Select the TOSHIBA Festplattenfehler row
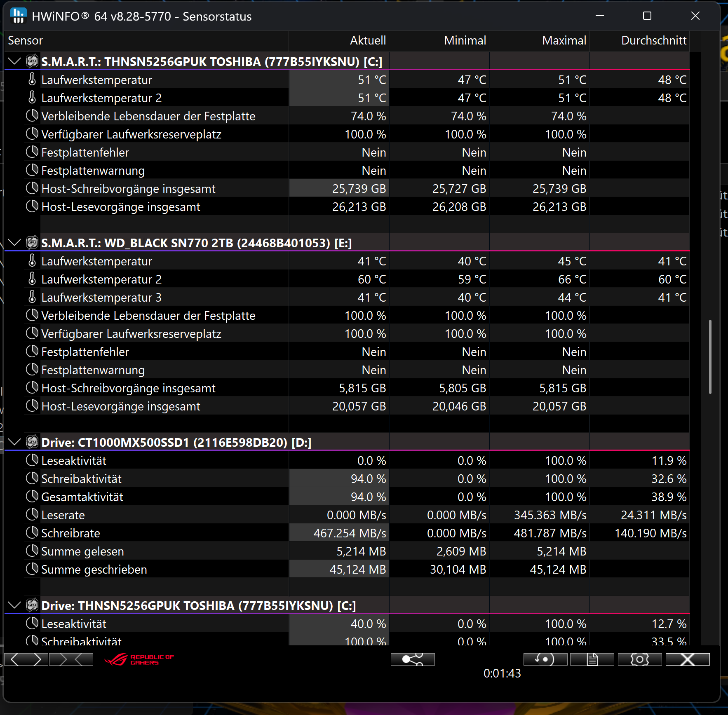 [85, 152]
